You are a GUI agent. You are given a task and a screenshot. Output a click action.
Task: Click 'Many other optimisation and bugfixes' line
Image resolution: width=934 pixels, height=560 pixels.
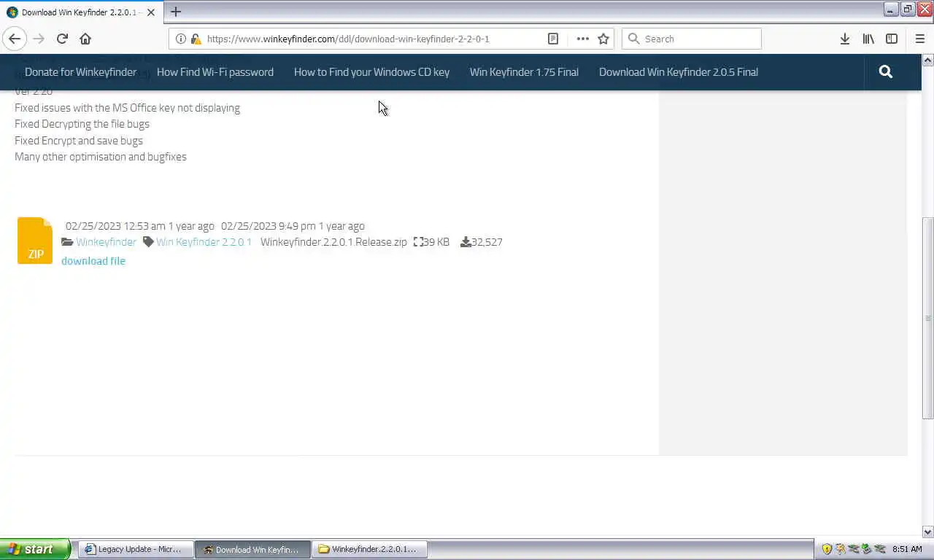pyautogui.click(x=101, y=157)
